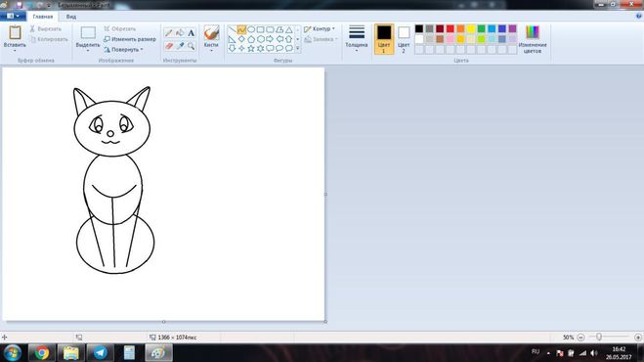Pick the Down arrow shape
The width and height of the screenshot is (644, 362).
(232, 49)
